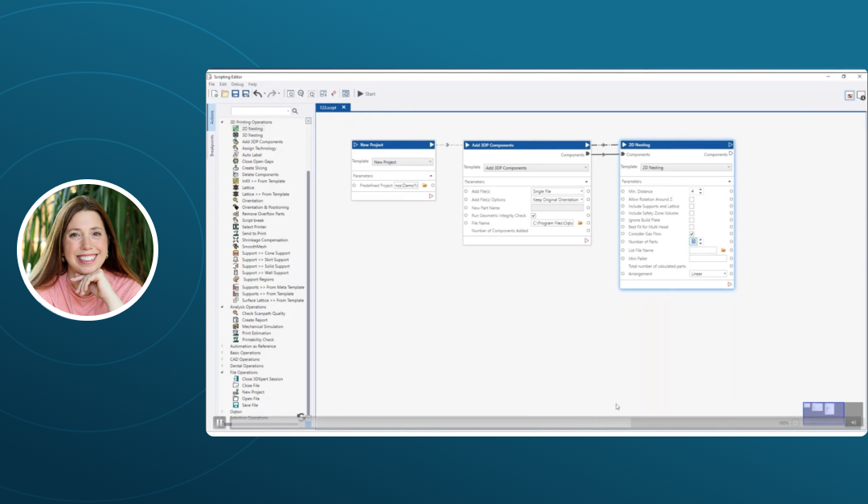The width and height of the screenshot is (868, 504).
Task: Click the Undo icon in the toolbar
Action: point(258,94)
